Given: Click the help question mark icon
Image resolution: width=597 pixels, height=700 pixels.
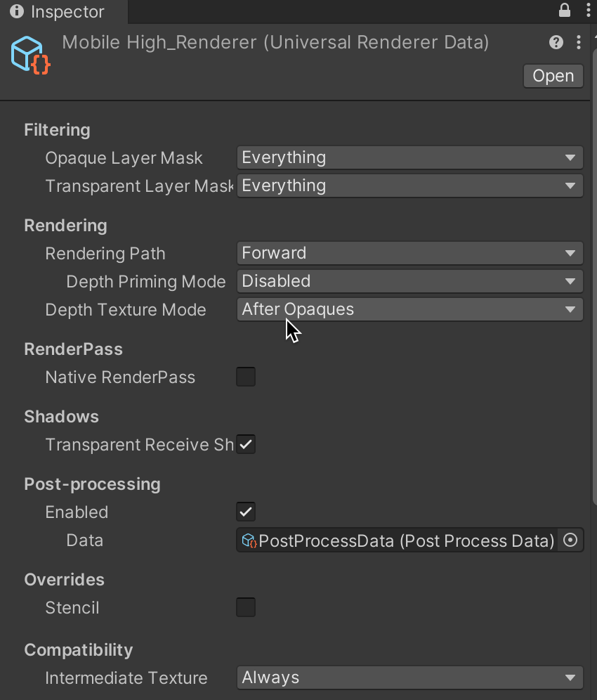Looking at the screenshot, I should click(x=556, y=42).
